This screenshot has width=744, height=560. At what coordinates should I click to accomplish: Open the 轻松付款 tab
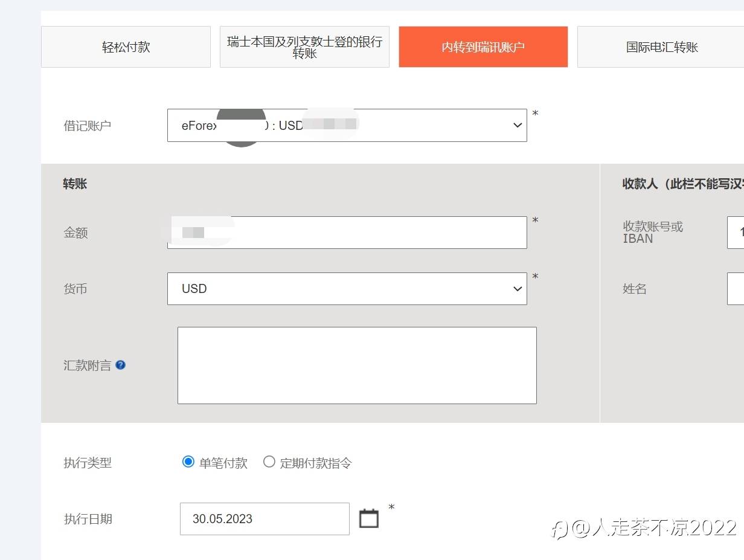point(126,47)
